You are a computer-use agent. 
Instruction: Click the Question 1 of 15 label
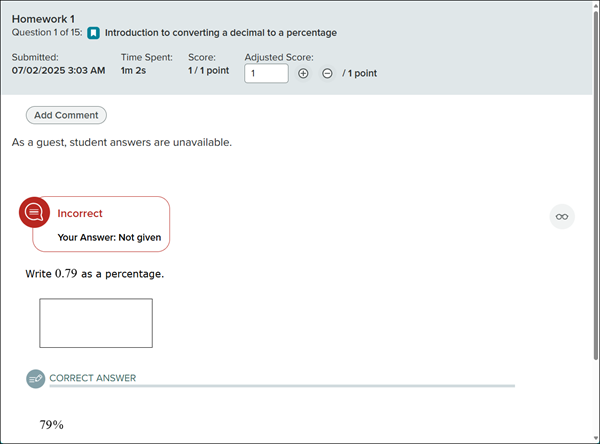(46, 33)
